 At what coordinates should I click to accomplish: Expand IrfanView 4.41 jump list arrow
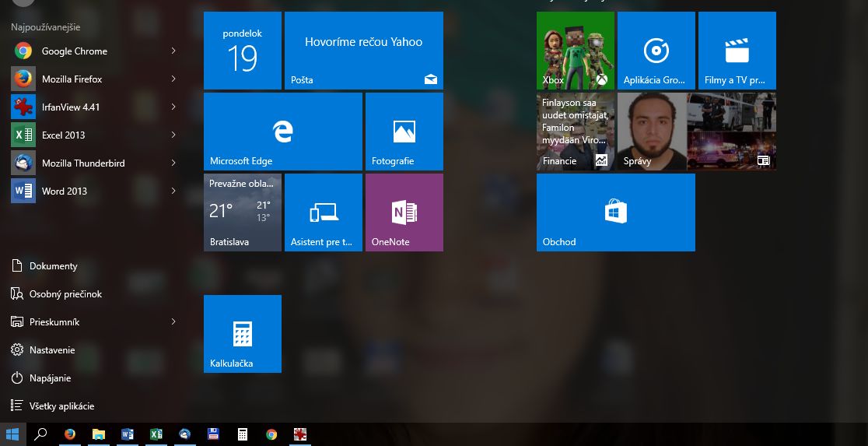(173, 107)
